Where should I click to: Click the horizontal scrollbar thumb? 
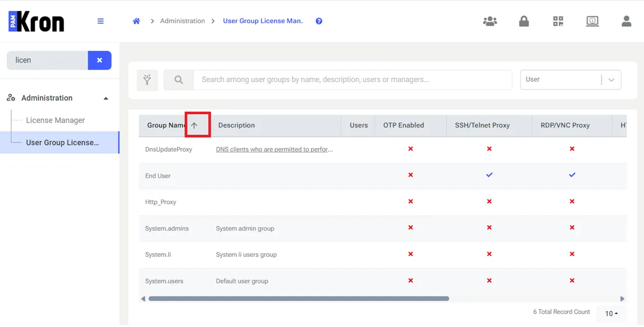pyautogui.click(x=299, y=299)
